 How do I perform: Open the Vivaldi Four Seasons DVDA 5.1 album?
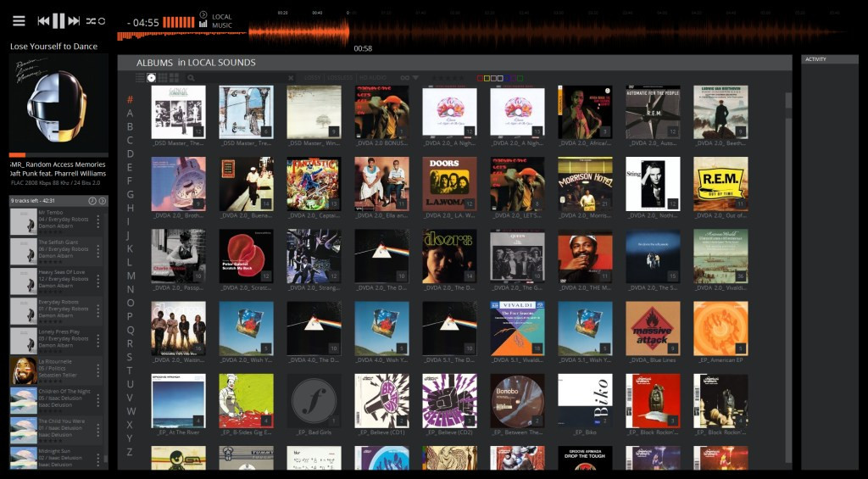517,328
